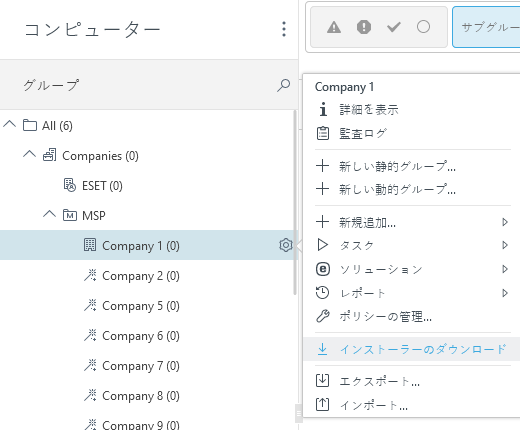Click the panel resize handle near bottom
The width and height of the screenshot is (520, 430).
(299, 413)
